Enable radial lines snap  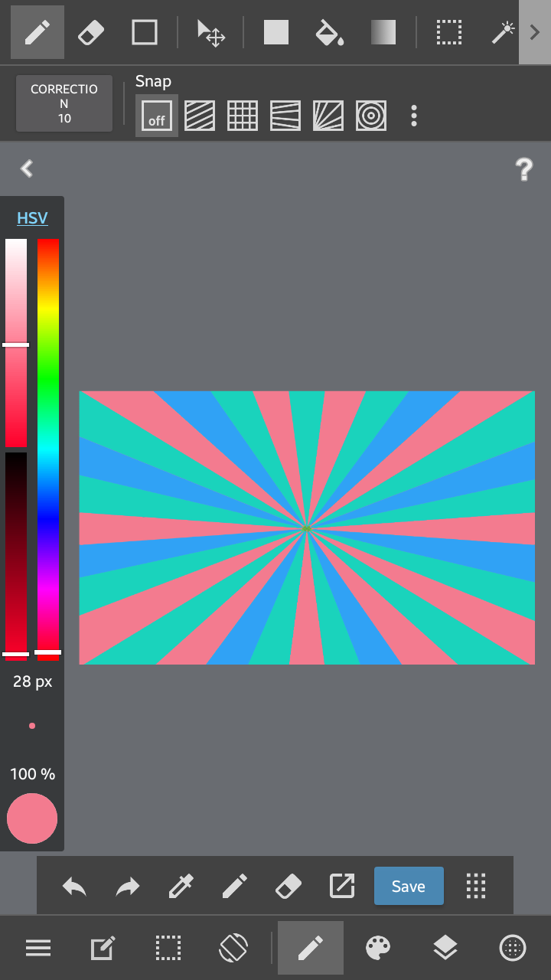pos(328,116)
